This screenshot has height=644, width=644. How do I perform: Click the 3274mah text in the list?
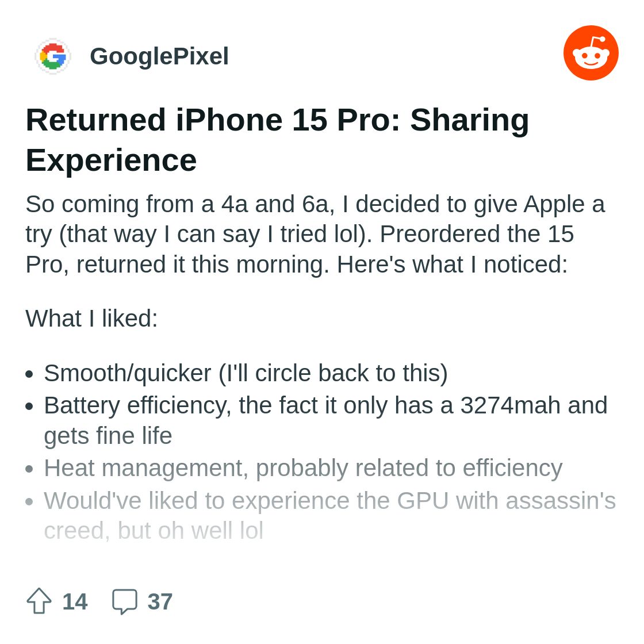click(x=511, y=405)
